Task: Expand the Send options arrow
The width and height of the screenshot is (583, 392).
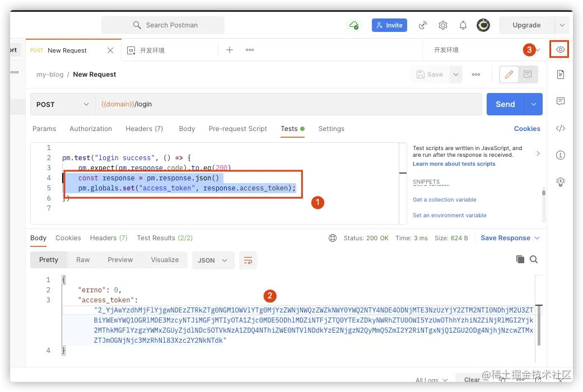Action: tap(534, 104)
